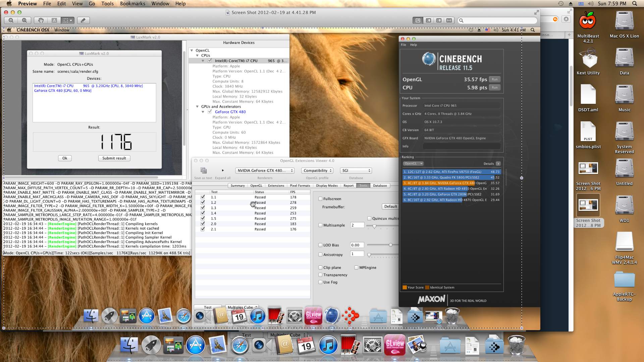
Task: Click the Preview toolbar search field
Action: [497, 20]
